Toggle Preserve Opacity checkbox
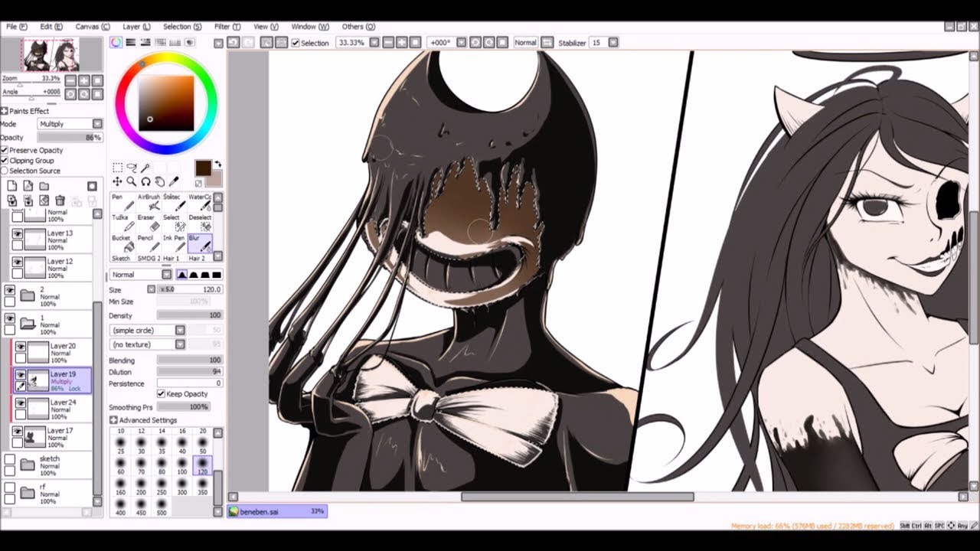The width and height of the screenshot is (980, 551). [5, 150]
